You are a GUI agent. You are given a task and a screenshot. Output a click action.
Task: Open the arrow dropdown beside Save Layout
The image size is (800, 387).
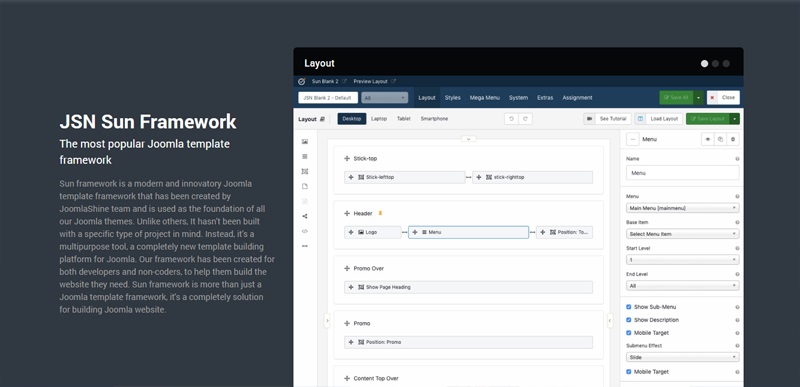pos(735,119)
